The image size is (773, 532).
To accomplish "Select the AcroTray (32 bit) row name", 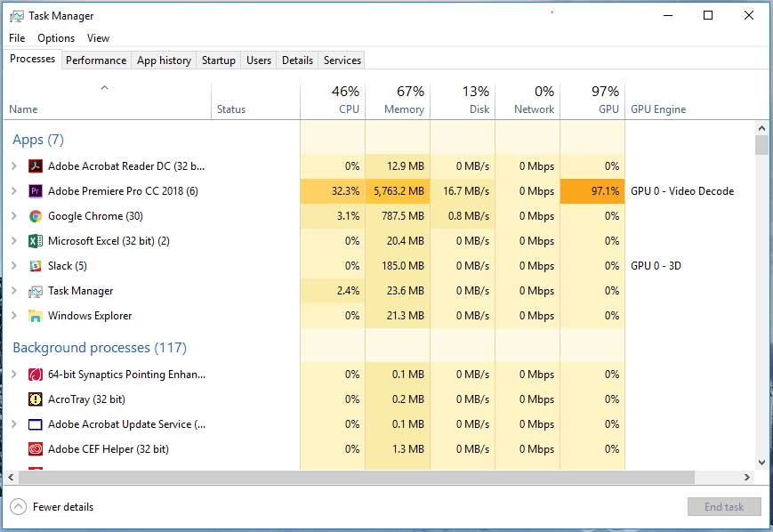I will [x=87, y=399].
